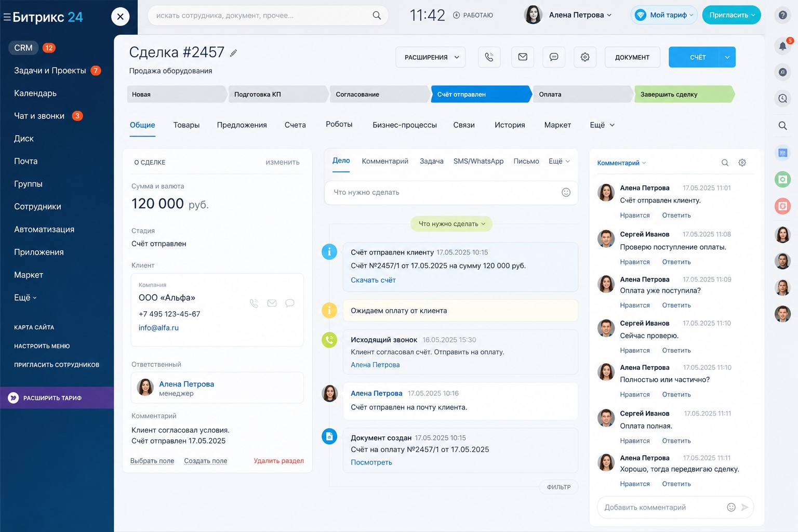Call ООО «Альфа» using the phone icon
The height and width of the screenshot is (532, 798).
[254, 303]
